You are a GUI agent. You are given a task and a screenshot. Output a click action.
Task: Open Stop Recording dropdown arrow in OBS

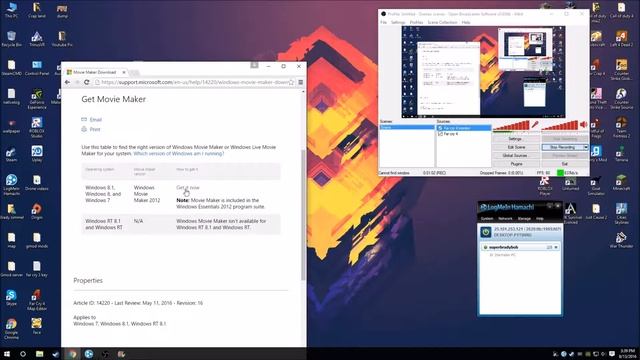[586, 147]
